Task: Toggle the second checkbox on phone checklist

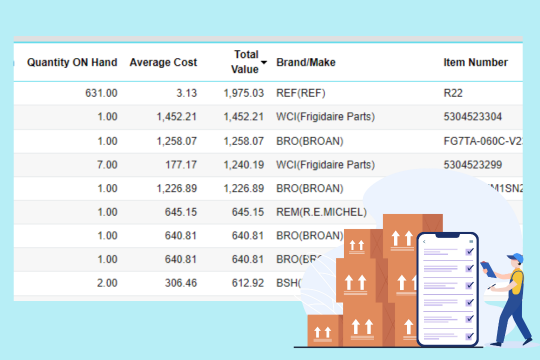Action: (469, 268)
